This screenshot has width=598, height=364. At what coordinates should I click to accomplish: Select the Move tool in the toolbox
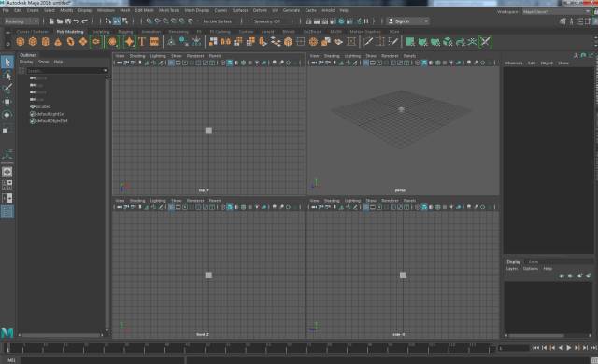tap(7, 102)
